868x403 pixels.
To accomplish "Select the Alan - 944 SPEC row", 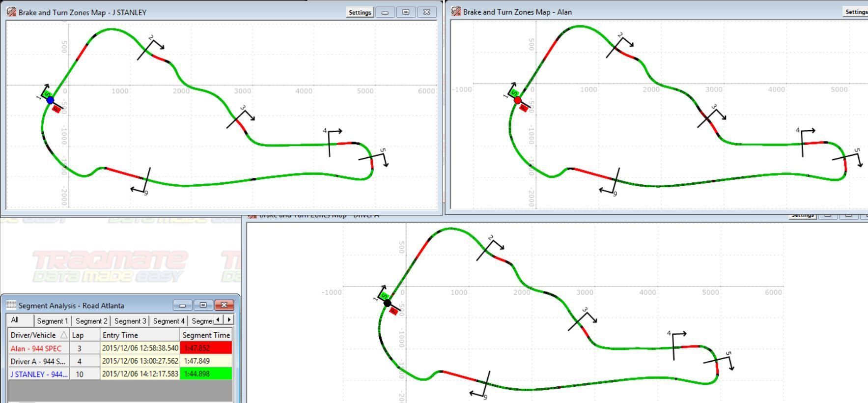I will tap(36, 348).
